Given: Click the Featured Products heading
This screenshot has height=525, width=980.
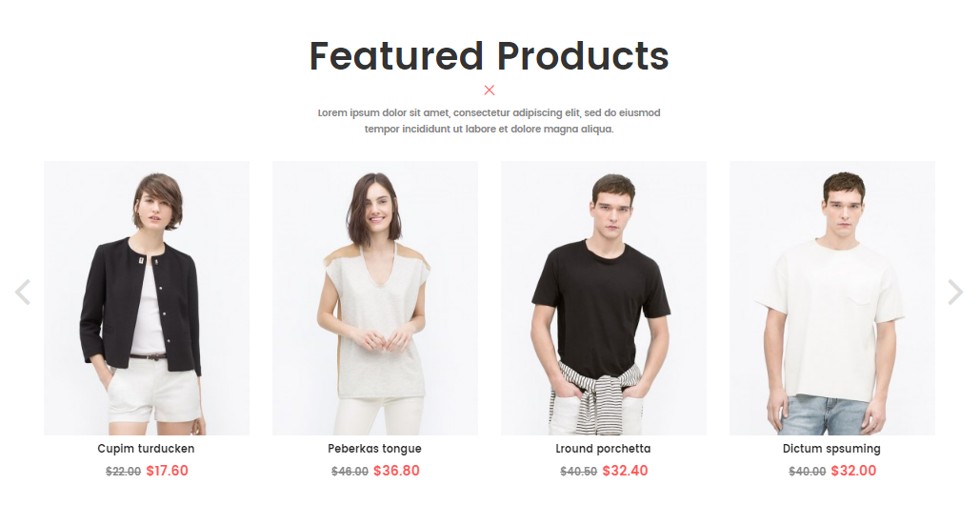Looking at the screenshot, I should coord(490,56).
